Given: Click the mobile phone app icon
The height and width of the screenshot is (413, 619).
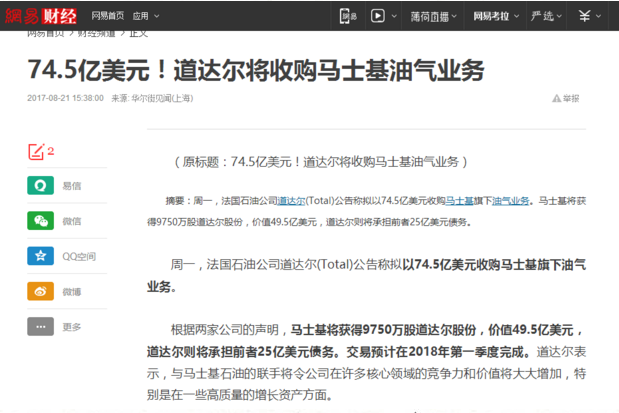Looking at the screenshot, I should pos(348,16).
